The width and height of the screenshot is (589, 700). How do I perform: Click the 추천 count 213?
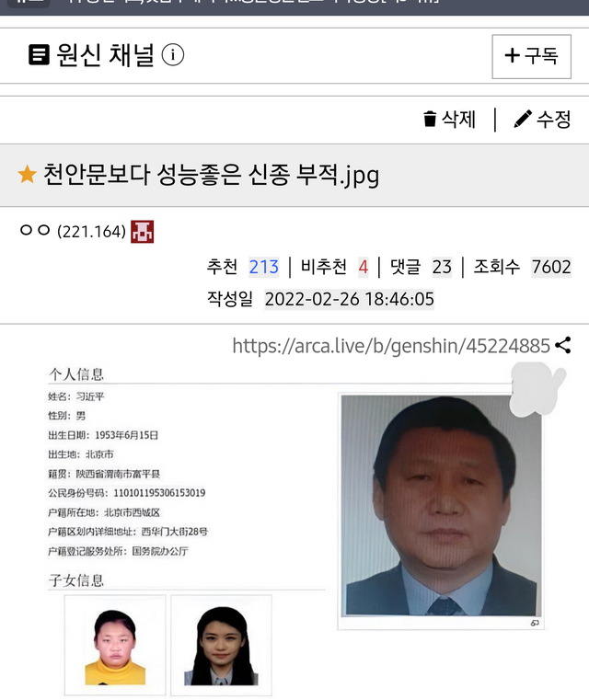click(264, 267)
